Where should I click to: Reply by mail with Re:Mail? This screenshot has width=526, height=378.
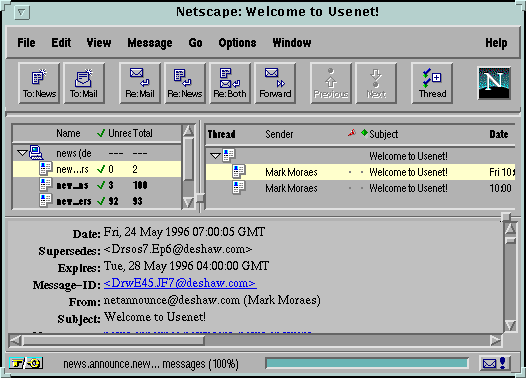coord(140,83)
